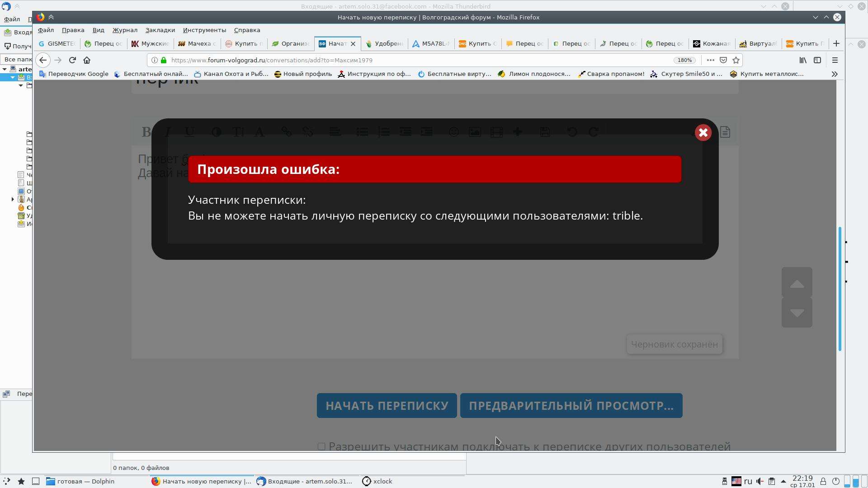The image size is (868, 488).
Task: Click НАЧАТЬ ПЕРЕПИСКУ button
Action: 387,406
